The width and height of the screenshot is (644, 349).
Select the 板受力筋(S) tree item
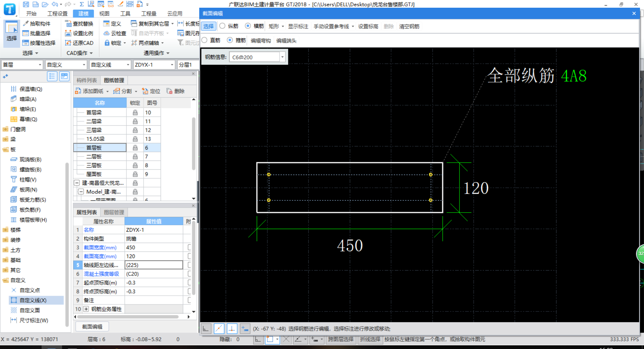coord(33,200)
